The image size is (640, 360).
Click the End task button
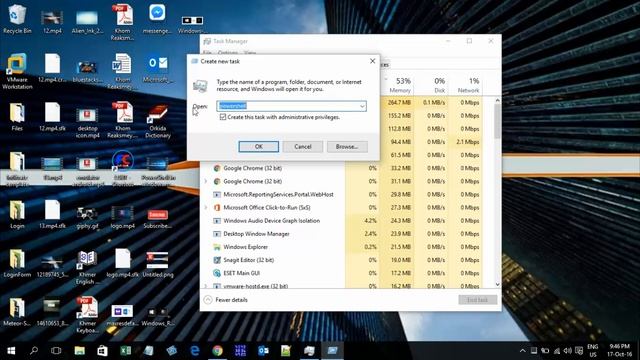(478, 300)
